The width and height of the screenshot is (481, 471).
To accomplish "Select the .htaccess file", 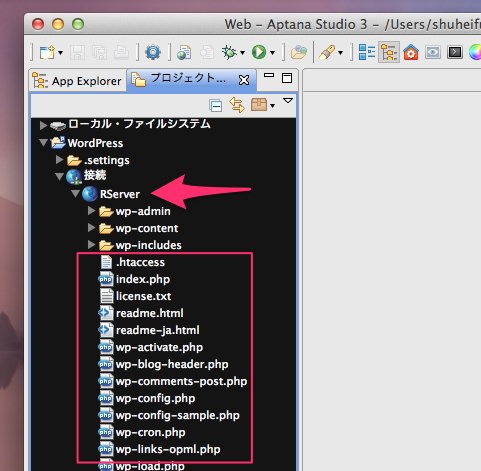I will pos(140,262).
